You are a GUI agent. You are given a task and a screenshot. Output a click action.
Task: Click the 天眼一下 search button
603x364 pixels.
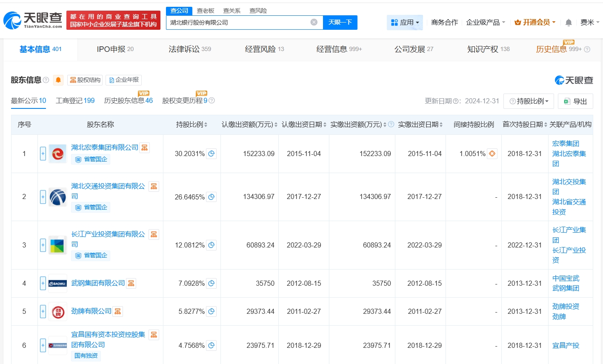tap(340, 23)
